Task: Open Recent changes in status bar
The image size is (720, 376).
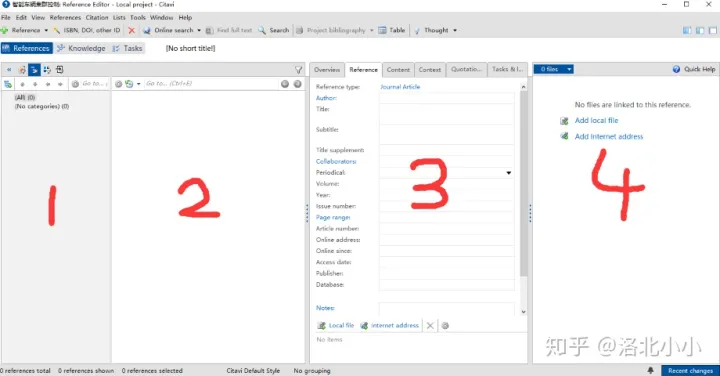Action: click(x=690, y=370)
